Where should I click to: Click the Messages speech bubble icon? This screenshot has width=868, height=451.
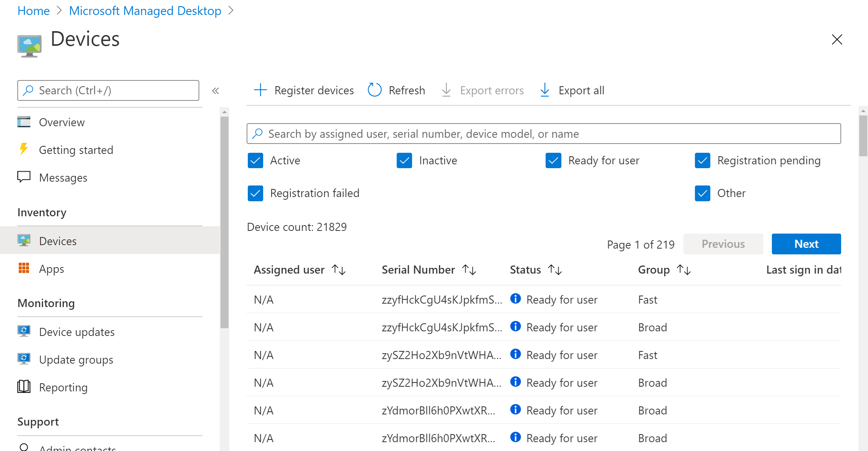[x=24, y=177]
